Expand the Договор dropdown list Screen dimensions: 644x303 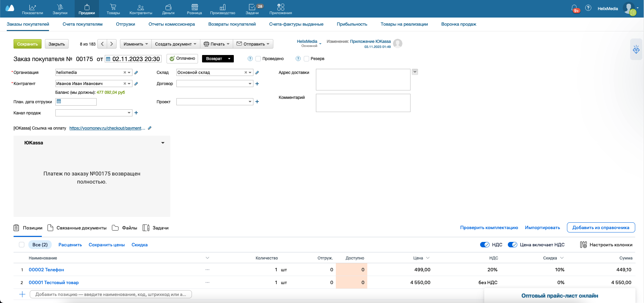point(250,84)
